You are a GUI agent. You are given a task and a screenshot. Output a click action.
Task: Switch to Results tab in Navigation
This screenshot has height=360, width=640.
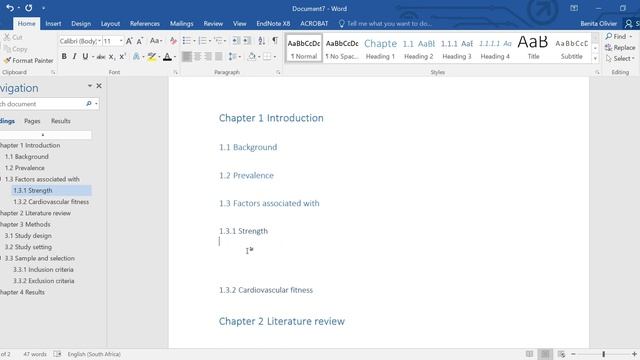(x=60, y=121)
